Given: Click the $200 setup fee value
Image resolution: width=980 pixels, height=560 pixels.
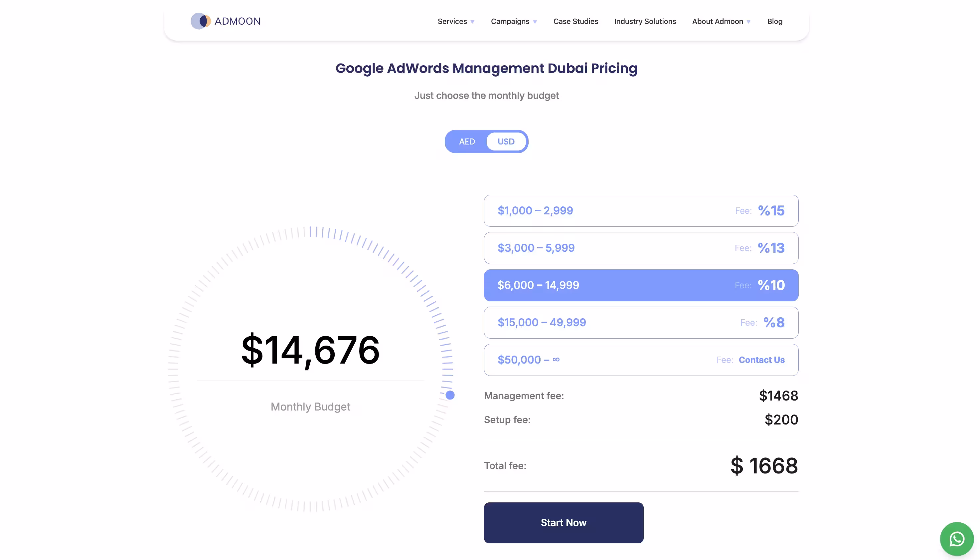Looking at the screenshot, I should pyautogui.click(x=781, y=420).
